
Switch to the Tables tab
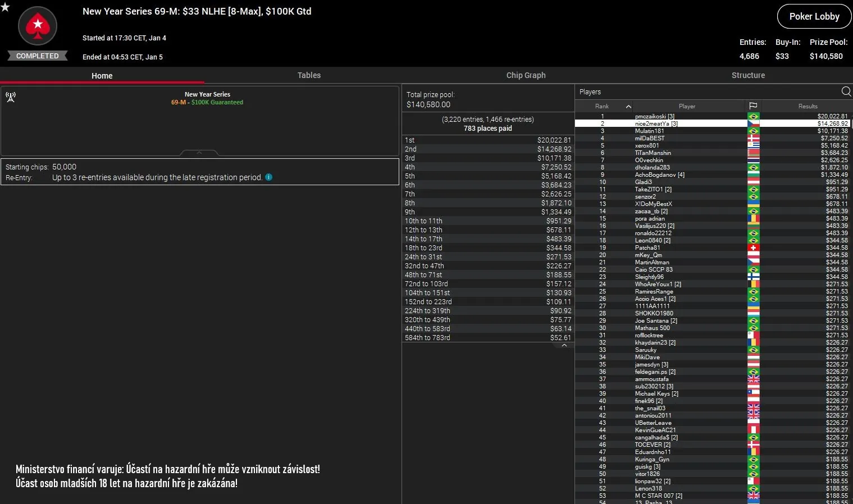click(309, 75)
